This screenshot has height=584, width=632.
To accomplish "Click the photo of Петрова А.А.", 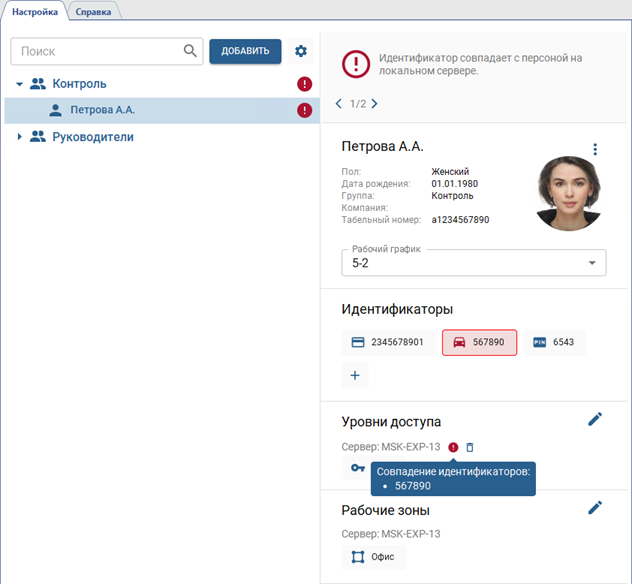I will click(571, 193).
